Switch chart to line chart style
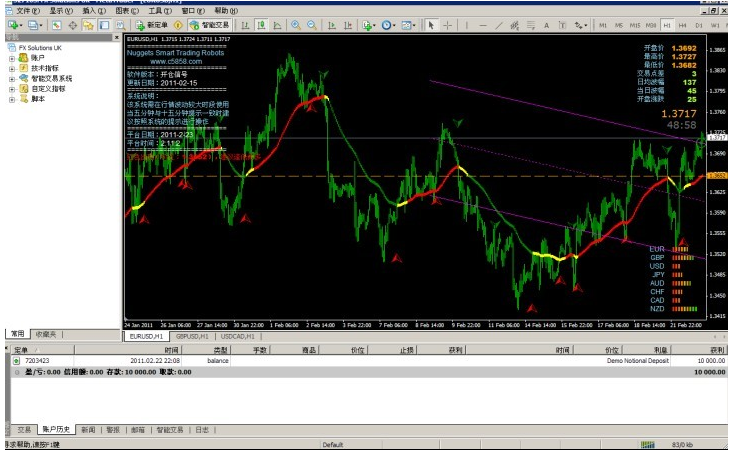The image size is (733, 453). (277, 25)
